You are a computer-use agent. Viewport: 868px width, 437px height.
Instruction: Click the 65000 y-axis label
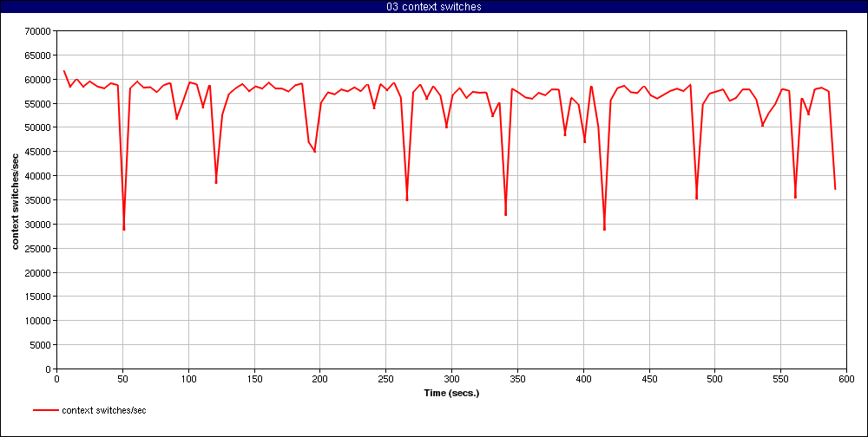39,55
